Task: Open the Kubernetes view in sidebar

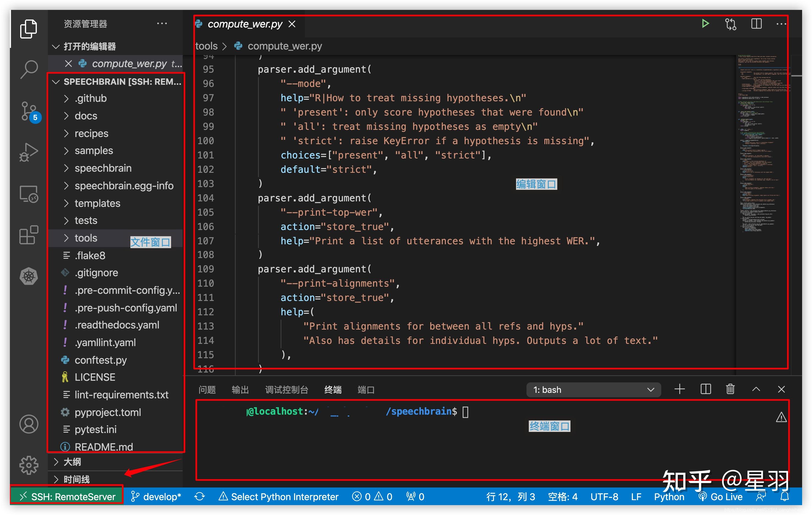Action: (x=29, y=276)
